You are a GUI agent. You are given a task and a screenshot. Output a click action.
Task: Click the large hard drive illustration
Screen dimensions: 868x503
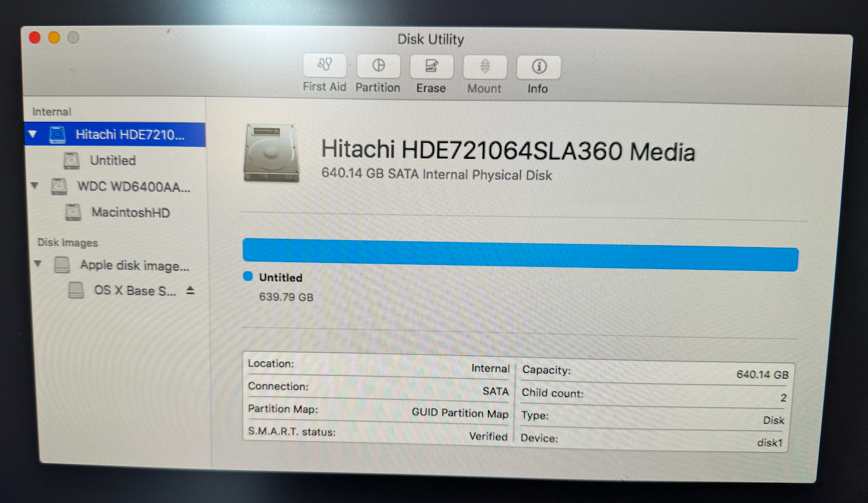coord(271,154)
